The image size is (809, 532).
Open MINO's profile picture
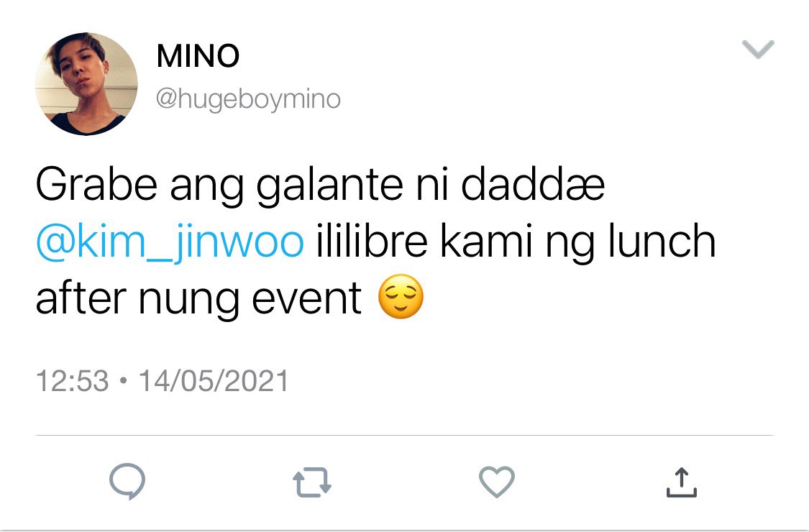click(x=86, y=83)
